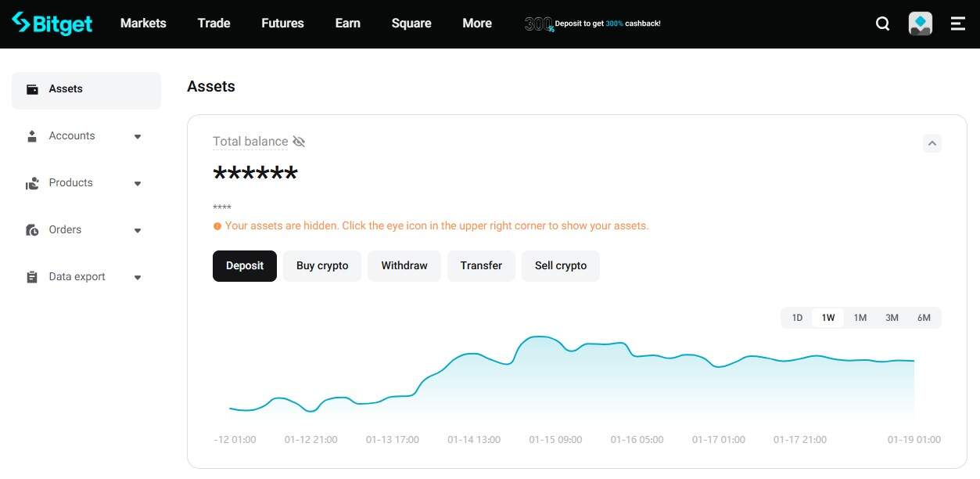Click the Data export clipboard icon

coord(32,277)
